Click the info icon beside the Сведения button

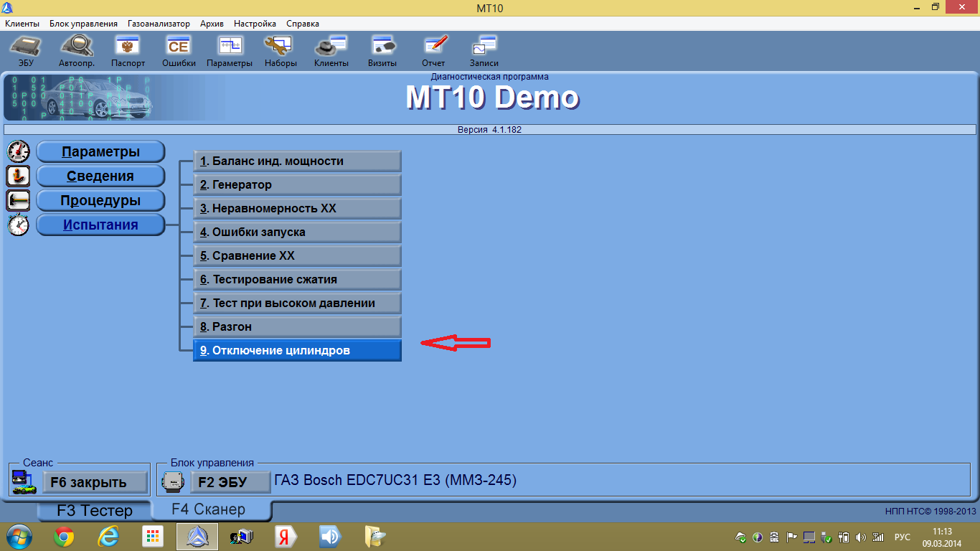pyautogui.click(x=18, y=176)
